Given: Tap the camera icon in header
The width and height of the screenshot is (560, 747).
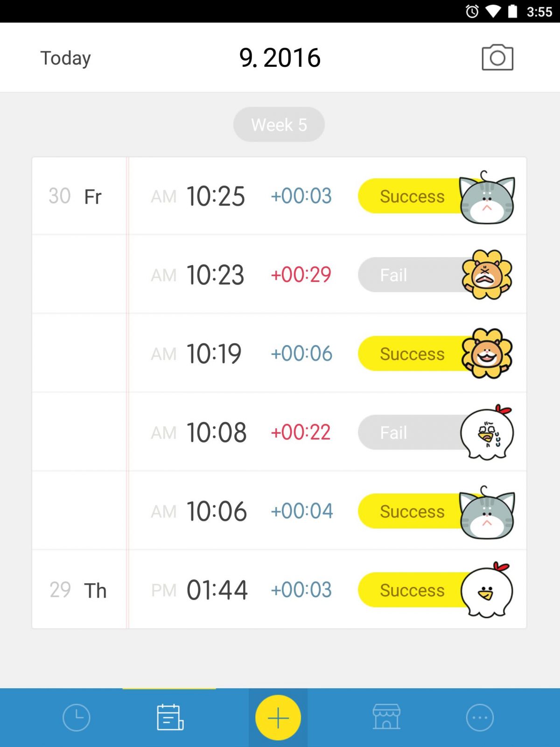Looking at the screenshot, I should [x=497, y=57].
